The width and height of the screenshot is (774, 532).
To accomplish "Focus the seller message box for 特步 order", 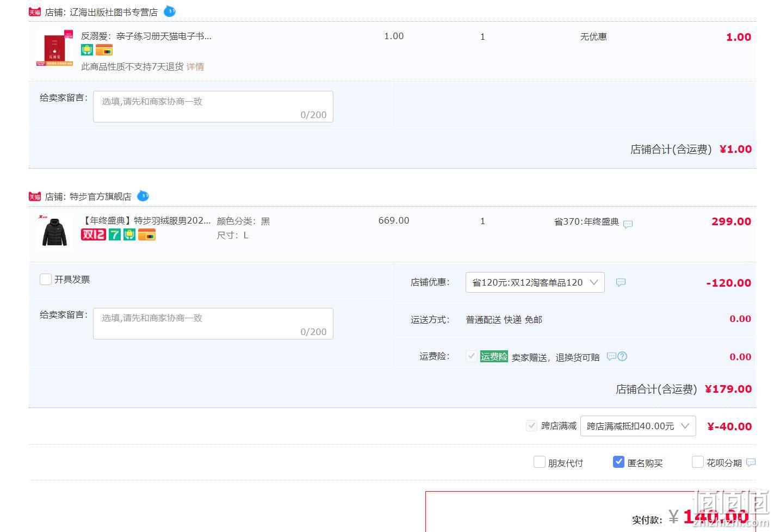I will pos(213,324).
